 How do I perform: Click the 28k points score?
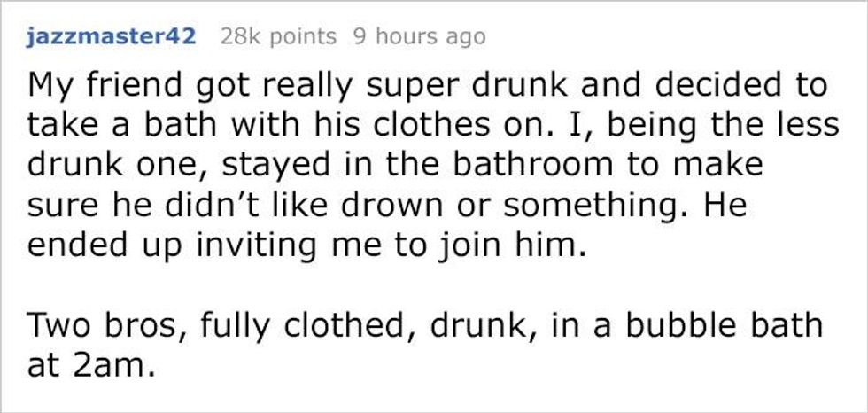278,37
